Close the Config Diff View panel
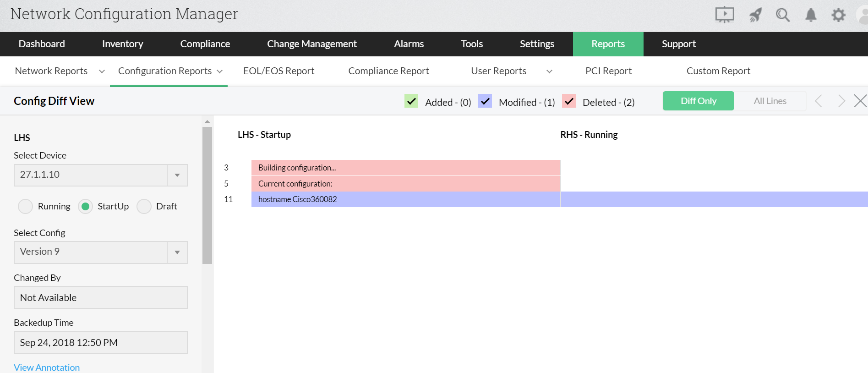The height and width of the screenshot is (373, 868). pos(860,101)
